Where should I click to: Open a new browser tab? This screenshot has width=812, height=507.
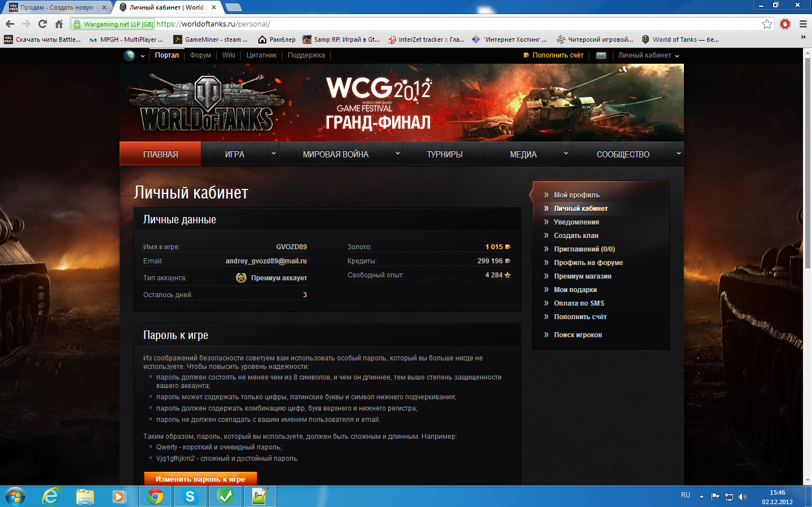coord(232,7)
